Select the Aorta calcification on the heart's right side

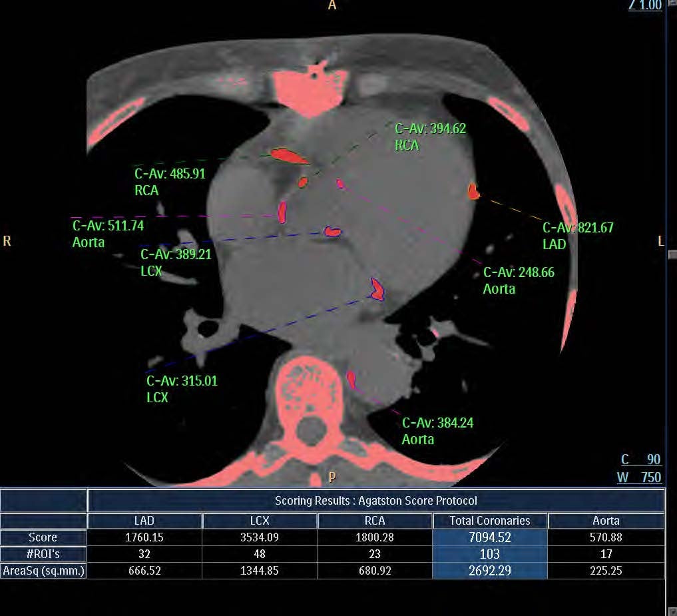pos(282,212)
